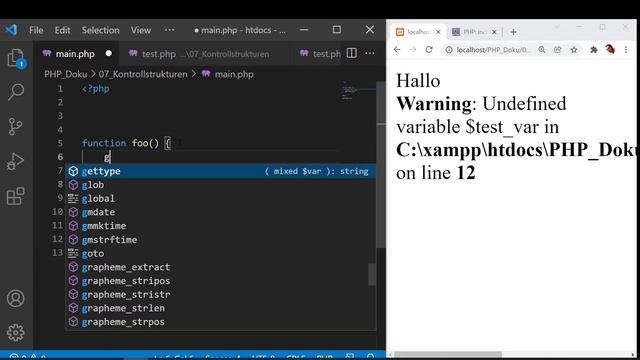Open the Search view in activity bar
Screen dimensions: 640x360
coord(16,92)
